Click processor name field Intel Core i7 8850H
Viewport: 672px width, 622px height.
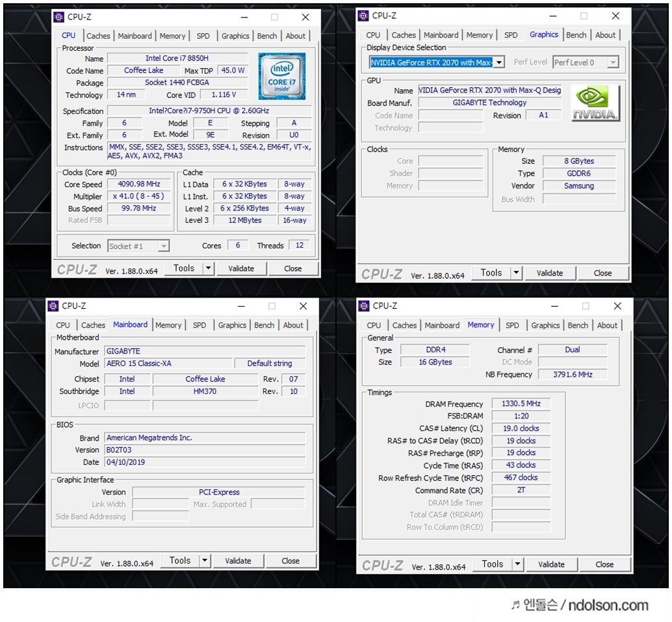(177, 58)
